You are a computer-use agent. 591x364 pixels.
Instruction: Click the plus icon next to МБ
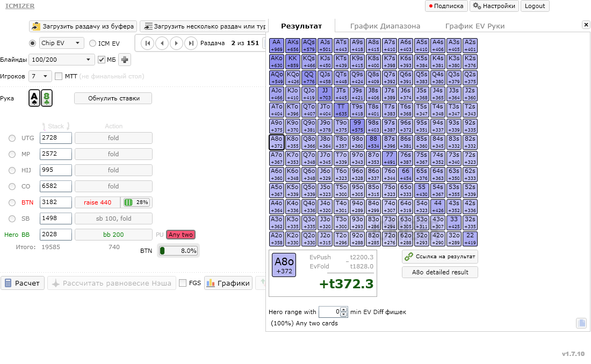125,60
